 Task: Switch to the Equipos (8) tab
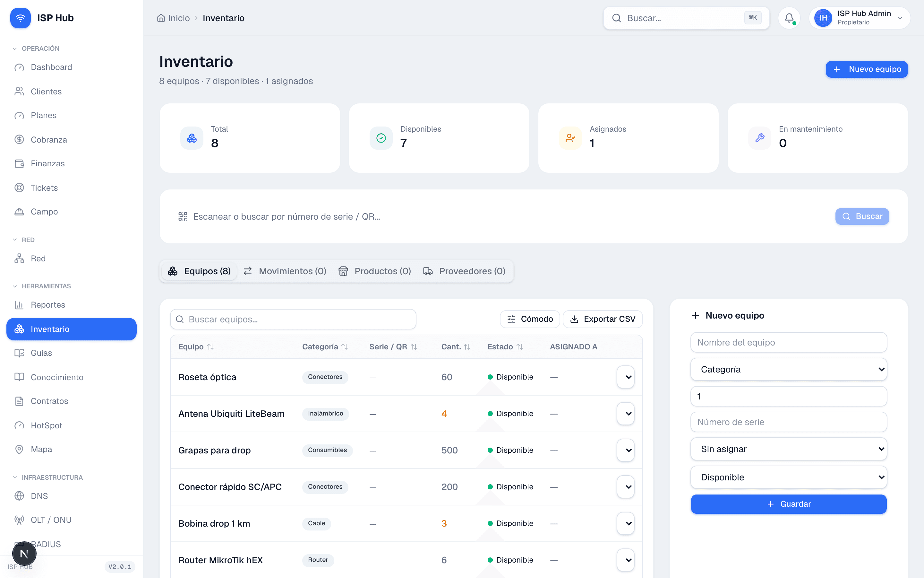(199, 271)
